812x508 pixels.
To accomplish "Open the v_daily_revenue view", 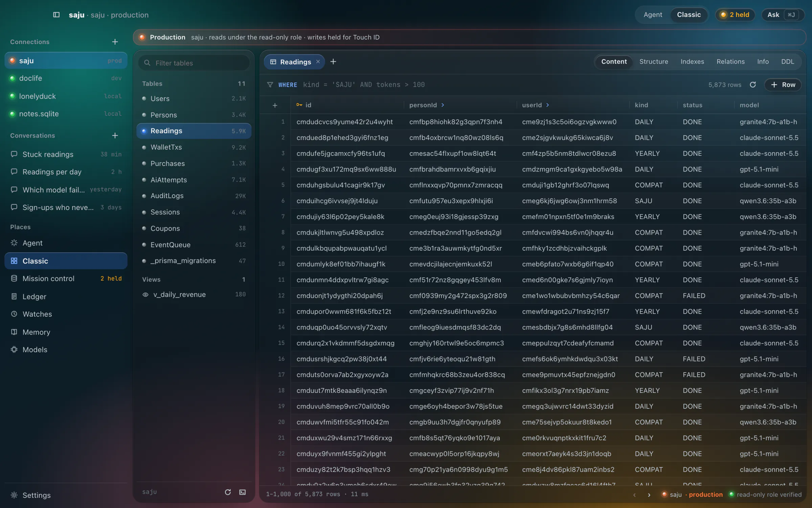I will [194, 294].
